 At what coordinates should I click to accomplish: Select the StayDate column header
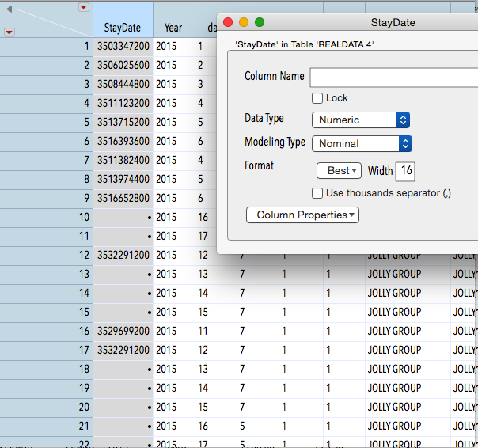tap(123, 20)
